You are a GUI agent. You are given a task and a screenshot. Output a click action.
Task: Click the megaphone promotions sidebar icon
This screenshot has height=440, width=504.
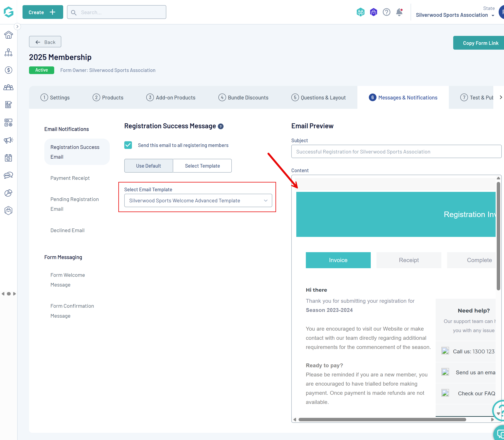8,140
